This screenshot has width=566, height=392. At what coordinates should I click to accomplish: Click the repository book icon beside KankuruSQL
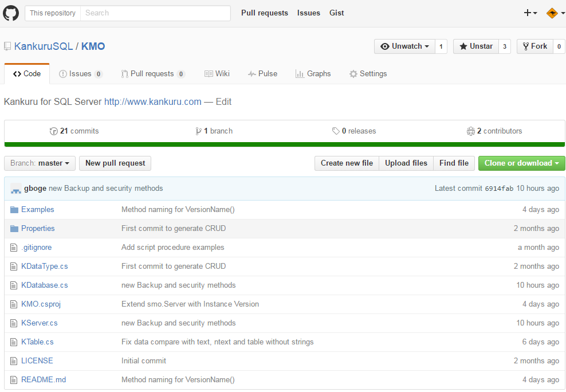7,46
